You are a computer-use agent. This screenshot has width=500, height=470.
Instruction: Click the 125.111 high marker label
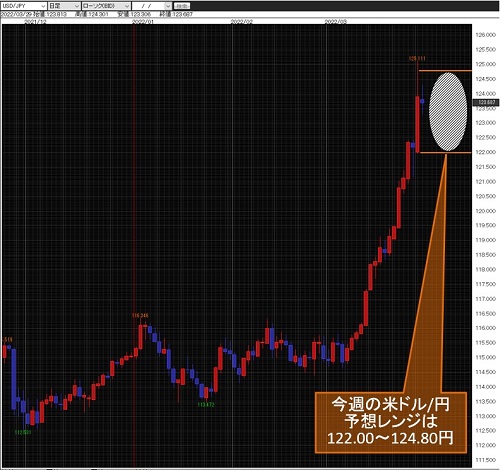click(x=417, y=59)
